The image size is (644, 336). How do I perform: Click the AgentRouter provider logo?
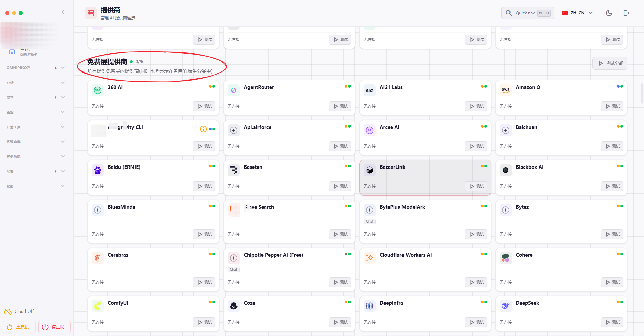point(234,90)
